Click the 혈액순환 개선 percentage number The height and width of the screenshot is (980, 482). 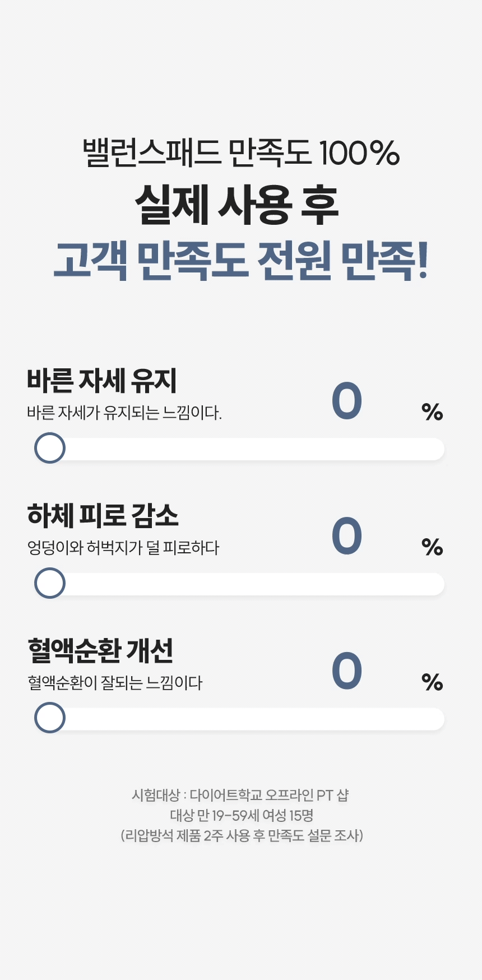(x=347, y=671)
